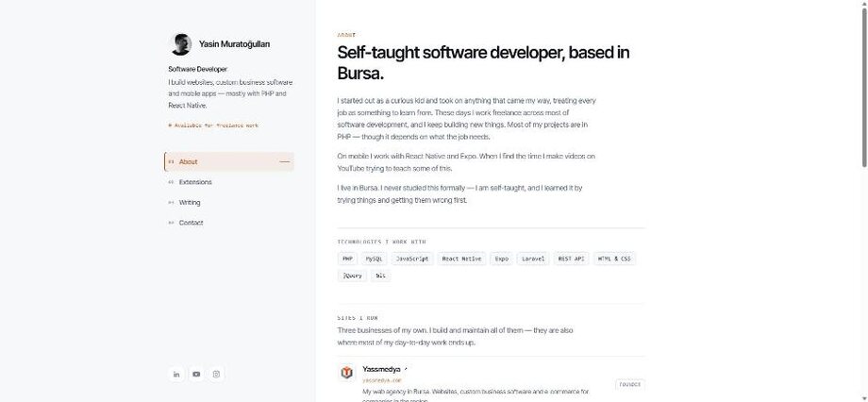Click Yasin Muratoğulları's avatar photo
This screenshot has height=402, width=868.
[x=180, y=44]
